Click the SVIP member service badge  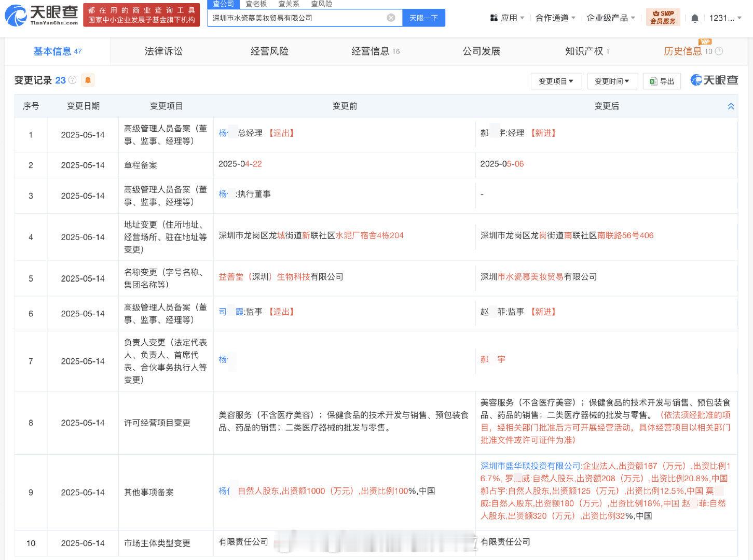coord(663,17)
